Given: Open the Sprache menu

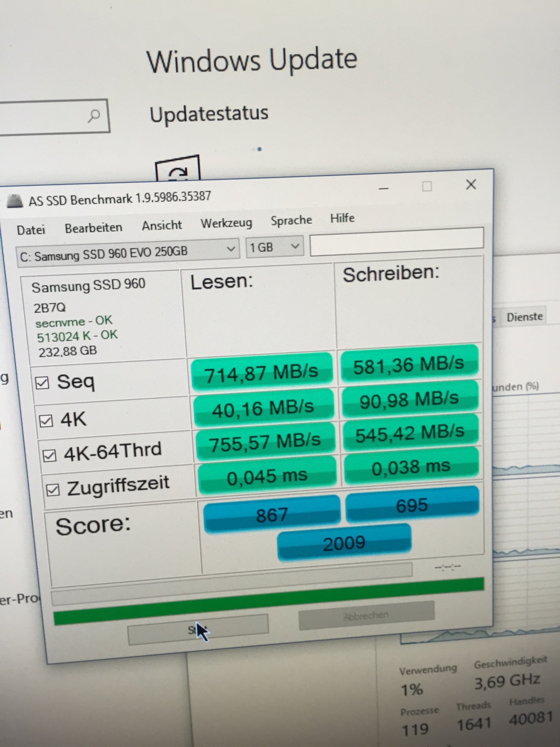Looking at the screenshot, I should [291, 220].
